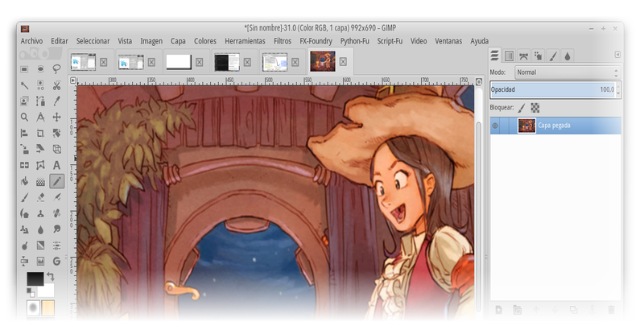Open the Filtros menu
Image resolution: width=644 pixels, height=322 pixels.
coord(283,41)
